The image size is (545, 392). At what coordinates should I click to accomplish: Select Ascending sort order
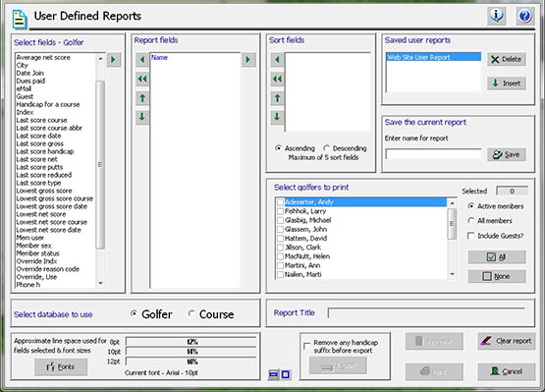click(x=278, y=147)
